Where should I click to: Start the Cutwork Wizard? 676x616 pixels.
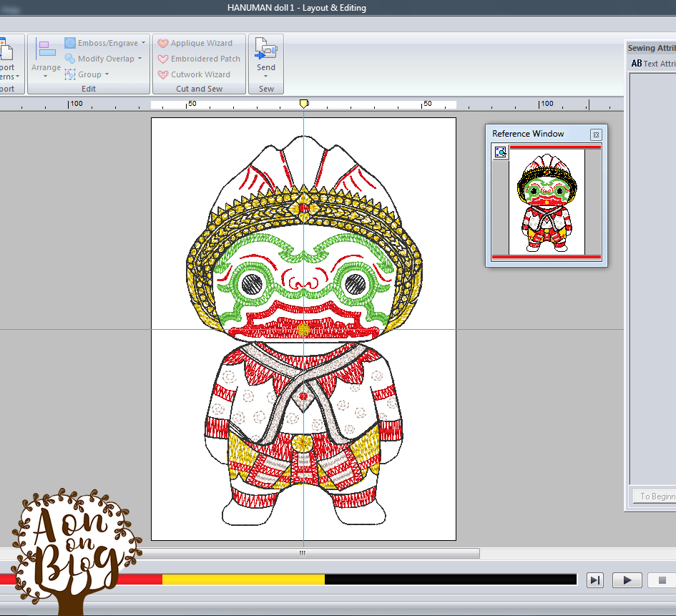pos(194,74)
